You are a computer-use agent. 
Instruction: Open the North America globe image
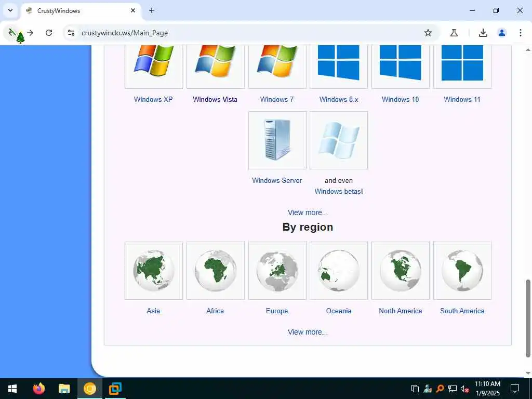click(401, 271)
